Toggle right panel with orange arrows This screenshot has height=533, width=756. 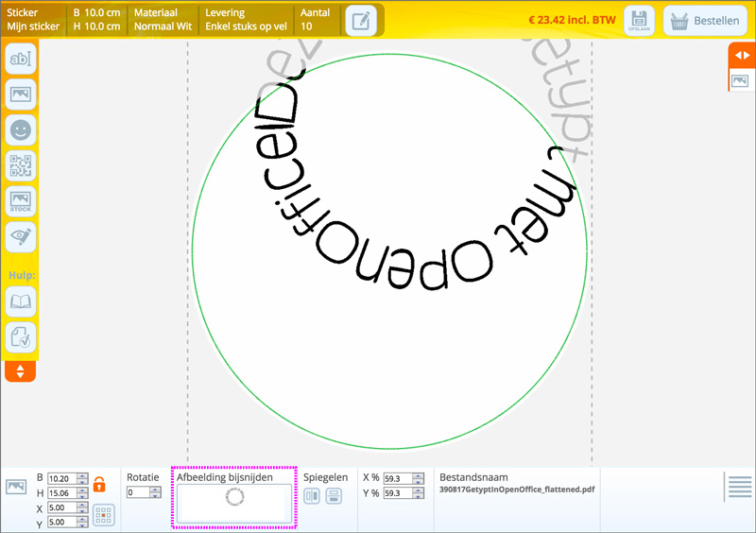click(x=742, y=56)
